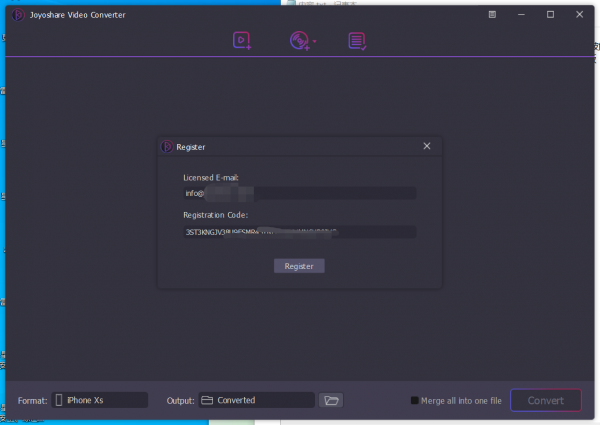This screenshot has width=600, height=425.
Task: Click the iPhone device icon in Format field
Action: [59, 400]
